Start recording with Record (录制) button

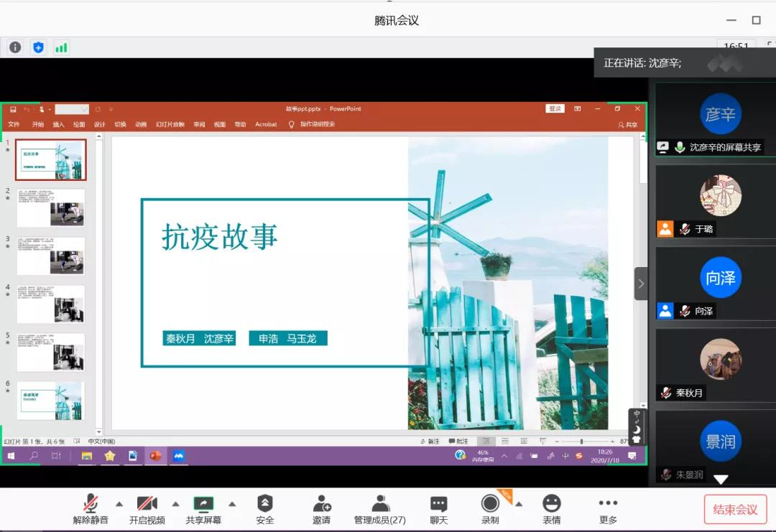[490, 508]
